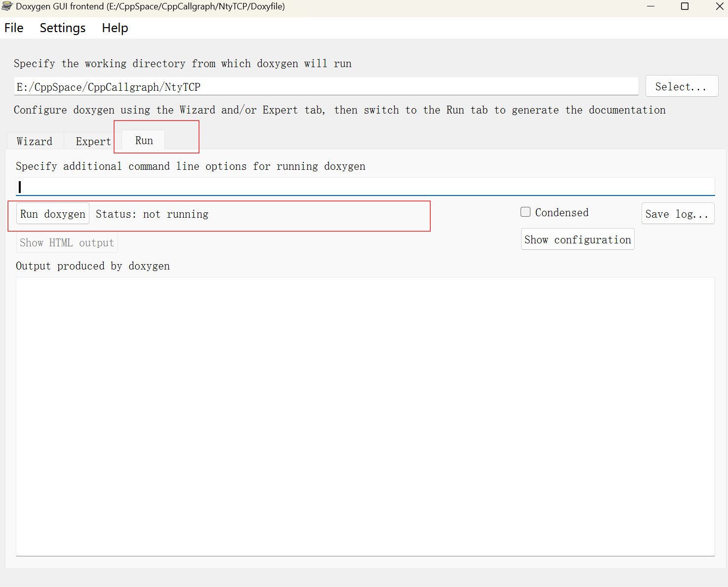Close the Doxygen GUI frontend window

point(719,6)
